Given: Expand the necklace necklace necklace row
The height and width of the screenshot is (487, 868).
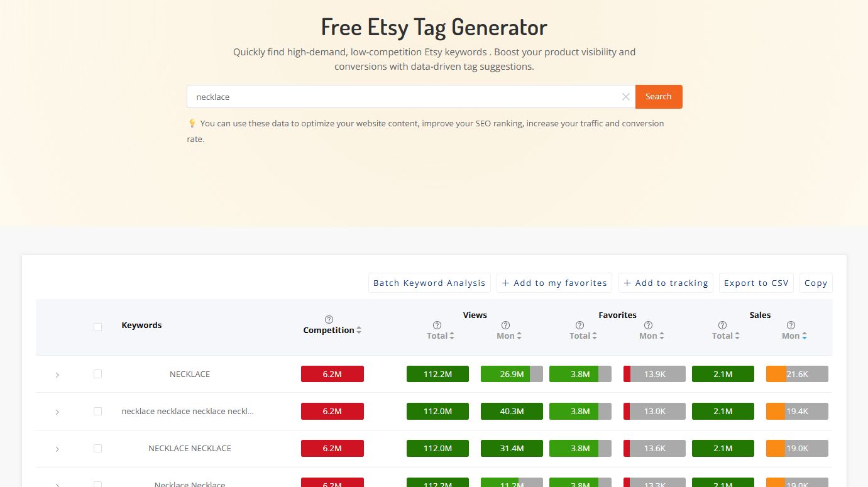Looking at the screenshot, I should click(x=57, y=411).
